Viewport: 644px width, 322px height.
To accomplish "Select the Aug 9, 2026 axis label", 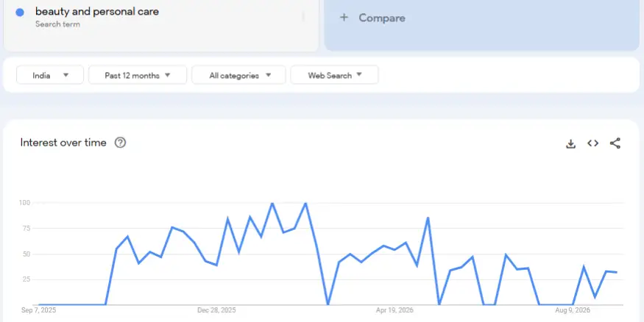I will [573, 310].
